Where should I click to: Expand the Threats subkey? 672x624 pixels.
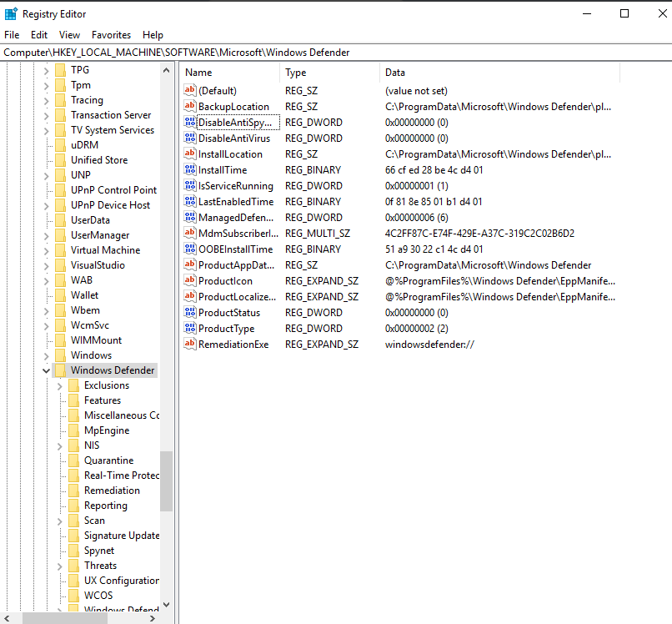tap(59, 566)
